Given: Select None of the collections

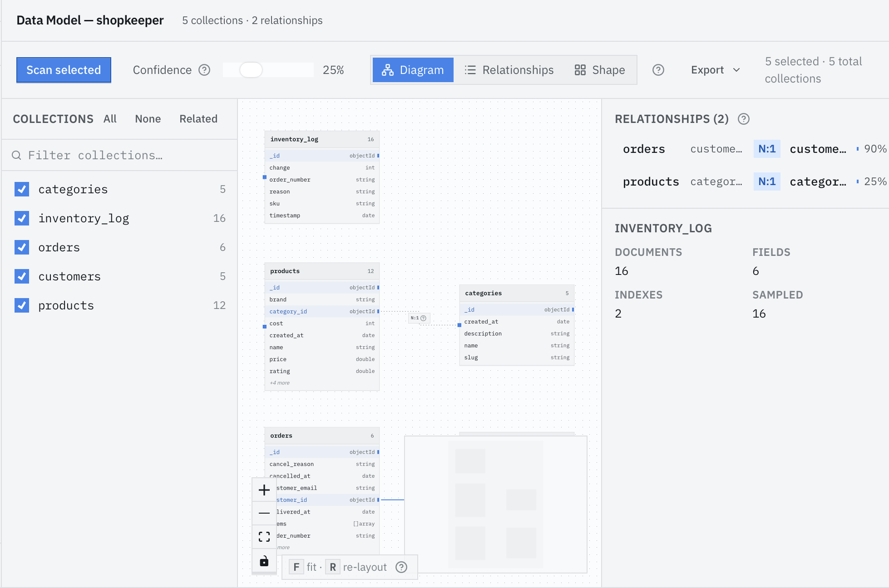Looking at the screenshot, I should (x=148, y=119).
